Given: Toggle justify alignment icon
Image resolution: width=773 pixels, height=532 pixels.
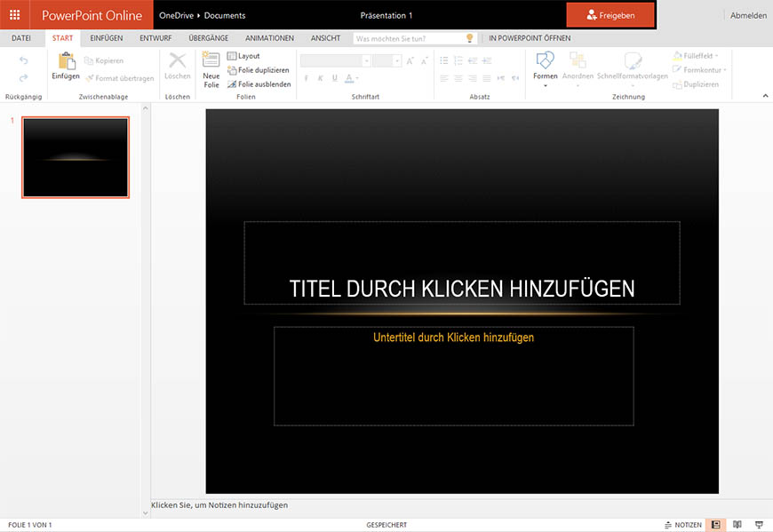Looking at the screenshot, I should [487, 78].
